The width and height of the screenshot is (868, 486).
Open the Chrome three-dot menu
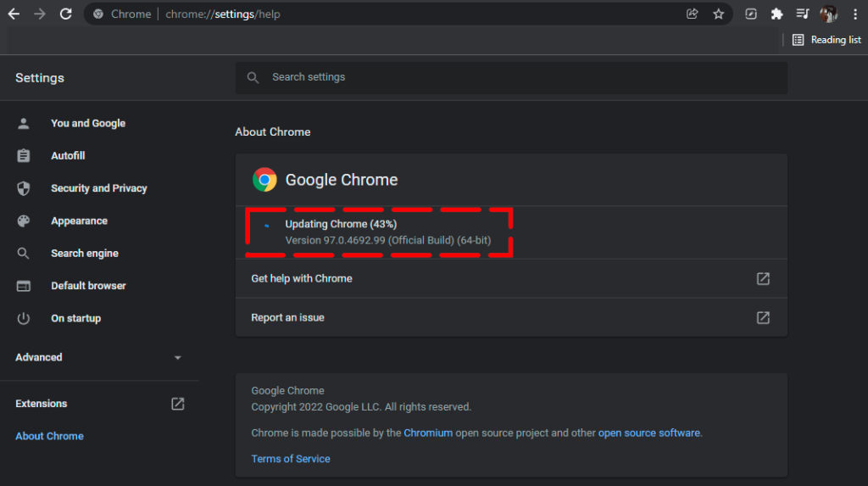pos(855,14)
